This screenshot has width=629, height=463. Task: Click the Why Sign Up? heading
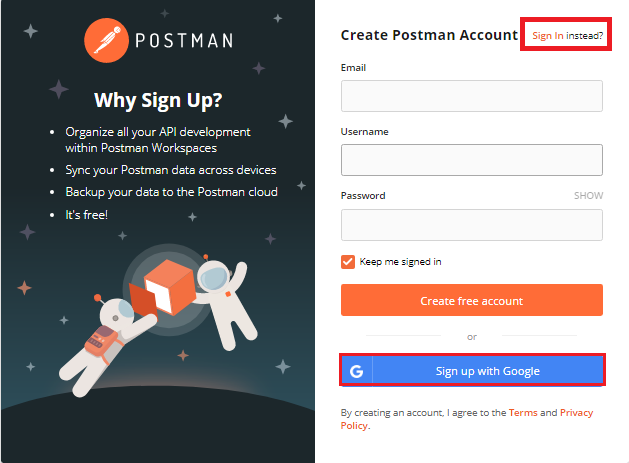(x=158, y=100)
